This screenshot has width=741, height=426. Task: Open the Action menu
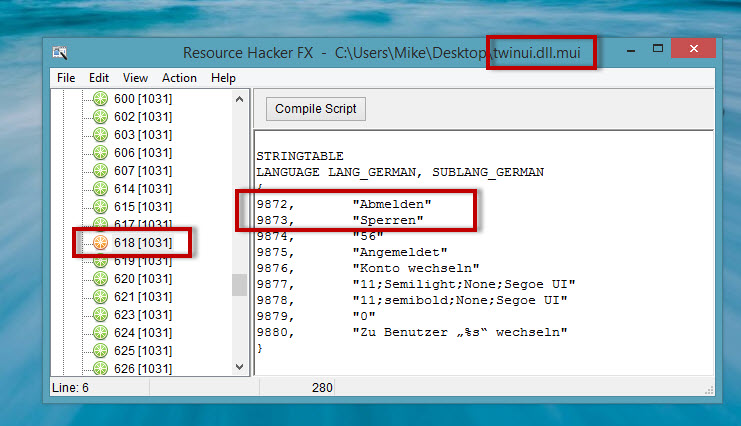(179, 78)
